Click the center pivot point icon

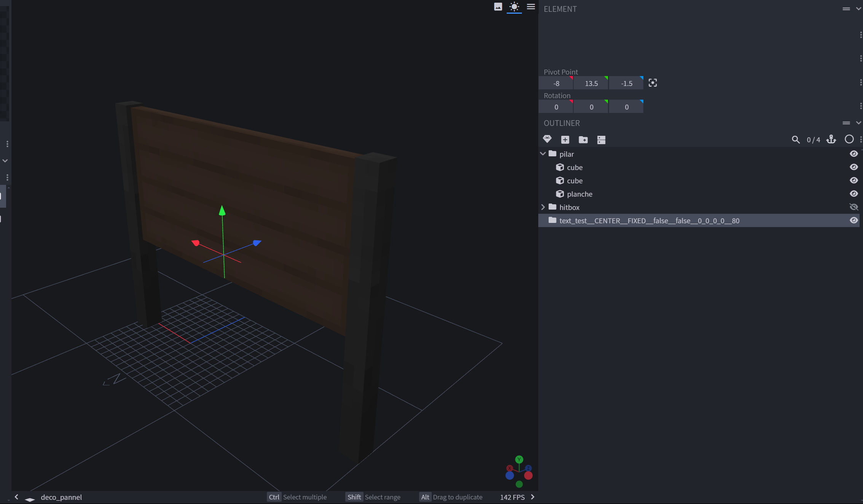click(x=652, y=83)
